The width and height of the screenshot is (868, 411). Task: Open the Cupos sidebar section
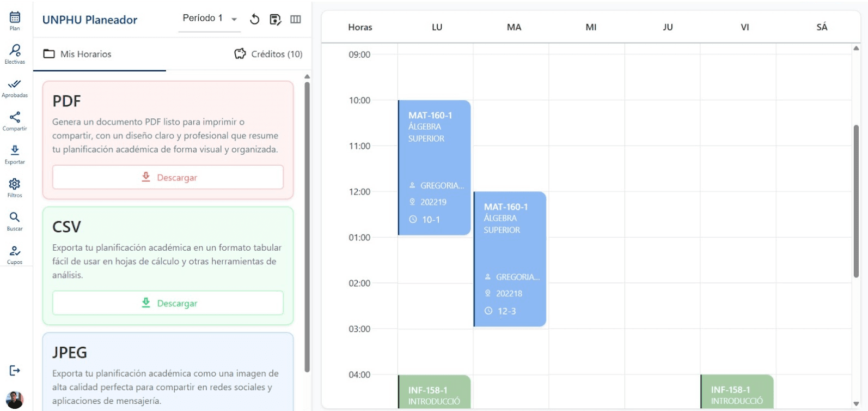[15, 255]
